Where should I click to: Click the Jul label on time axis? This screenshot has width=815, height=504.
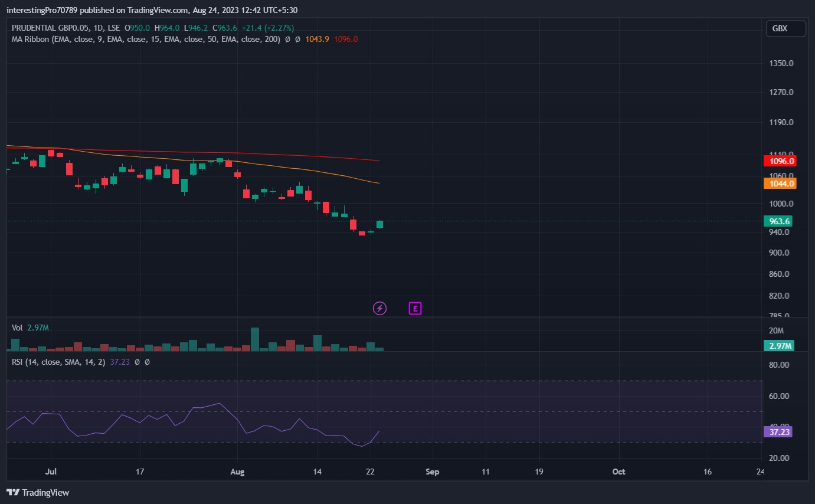tap(51, 472)
